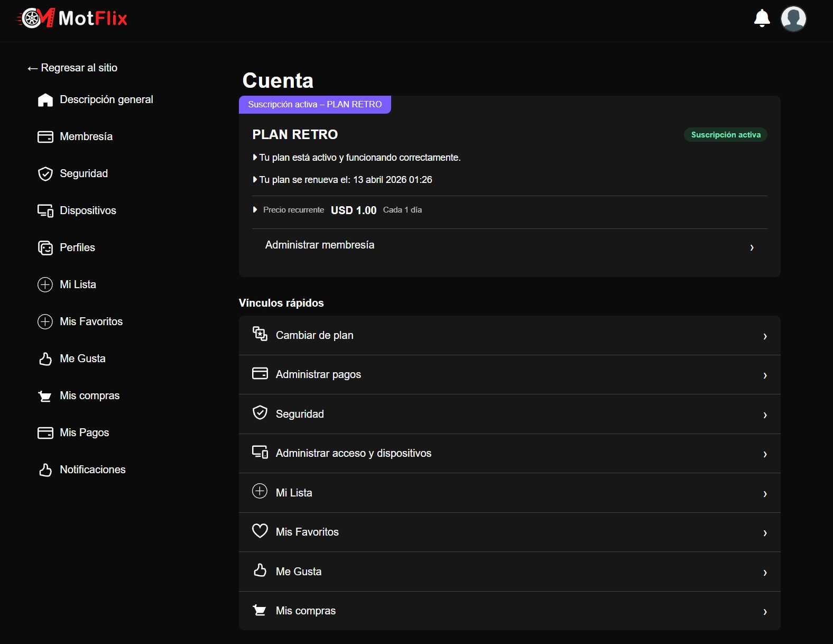Click the shield icon beside sidebar Seguridad
This screenshot has height=644, width=833.
coord(45,174)
